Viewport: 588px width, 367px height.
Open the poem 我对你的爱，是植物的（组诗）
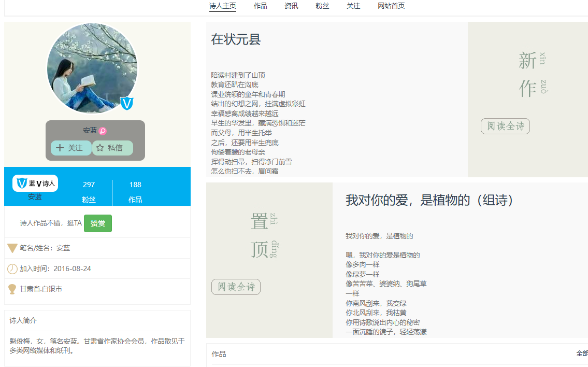(429, 200)
